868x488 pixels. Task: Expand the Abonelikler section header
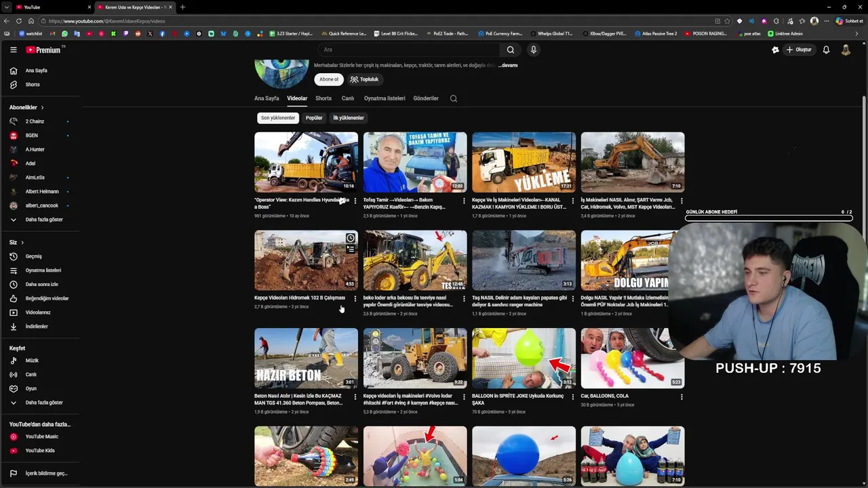[26, 107]
